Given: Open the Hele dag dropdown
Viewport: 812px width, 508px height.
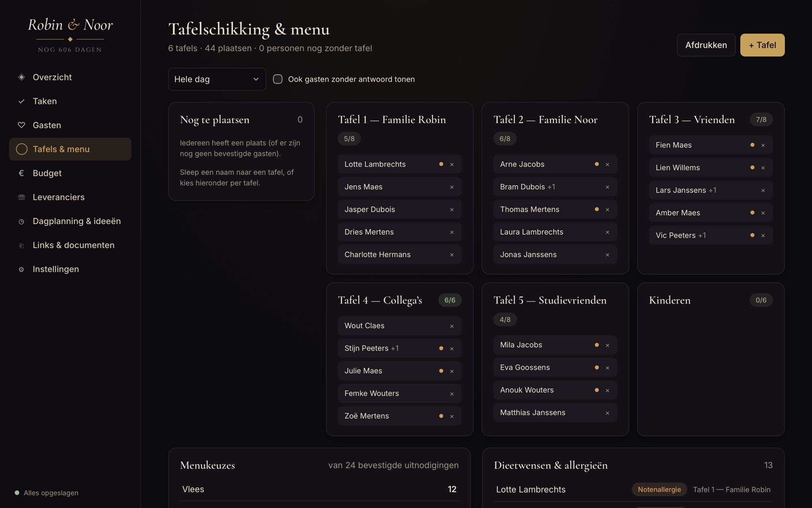Looking at the screenshot, I should point(217,79).
